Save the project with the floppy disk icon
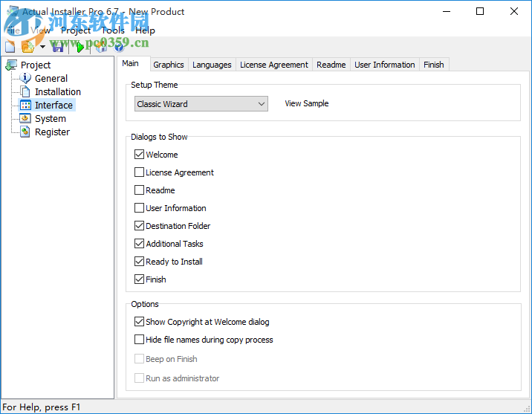This screenshot has width=532, height=414. [58, 47]
